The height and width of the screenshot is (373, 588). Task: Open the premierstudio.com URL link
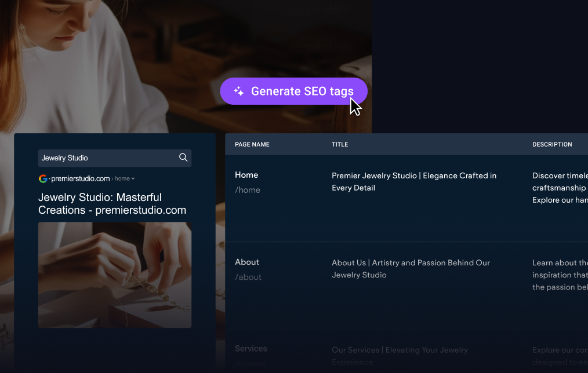80,179
